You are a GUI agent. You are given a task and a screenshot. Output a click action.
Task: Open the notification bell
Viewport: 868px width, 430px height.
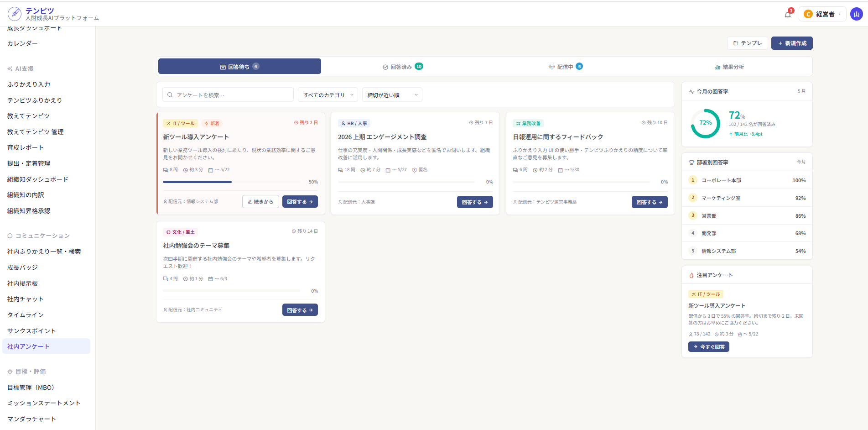click(x=788, y=15)
